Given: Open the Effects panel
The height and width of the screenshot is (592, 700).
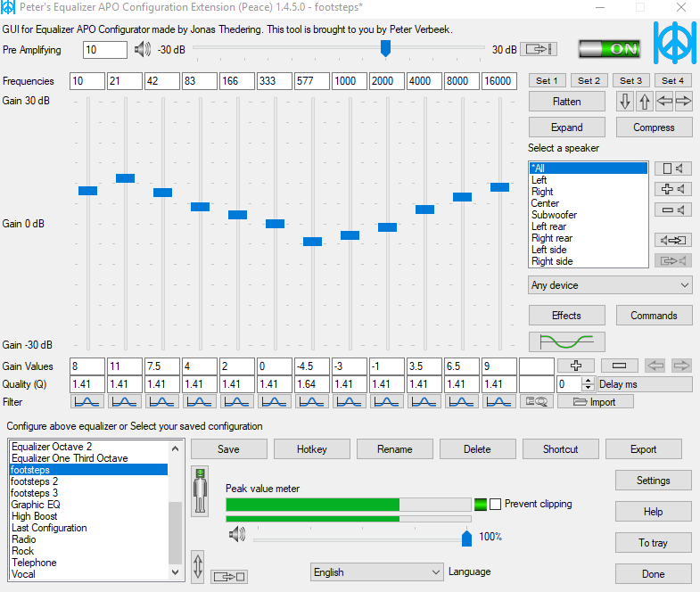Looking at the screenshot, I should click(566, 316).
